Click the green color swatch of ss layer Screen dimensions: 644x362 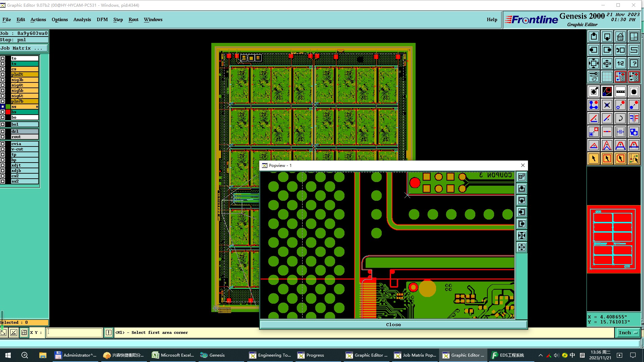coord(8,107)
